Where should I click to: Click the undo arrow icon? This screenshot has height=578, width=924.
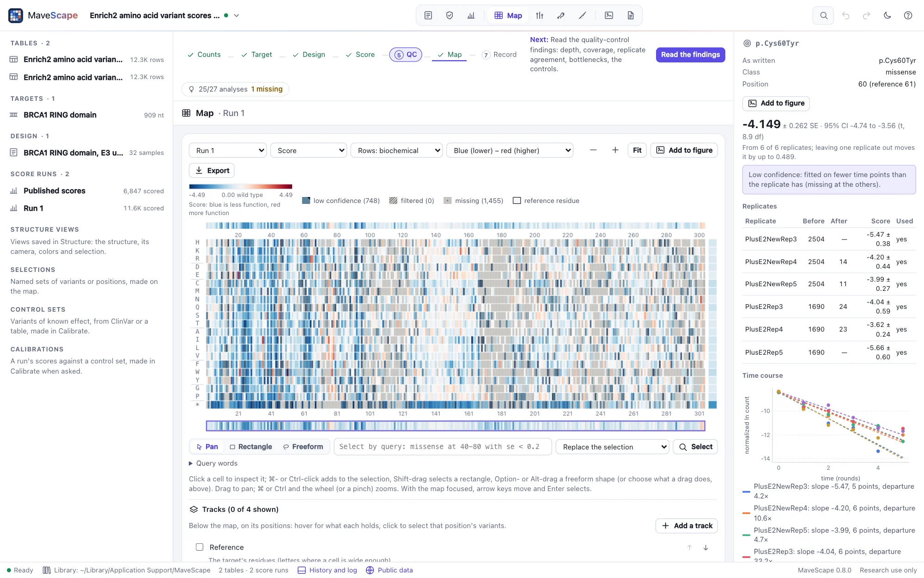click(845, 15)
